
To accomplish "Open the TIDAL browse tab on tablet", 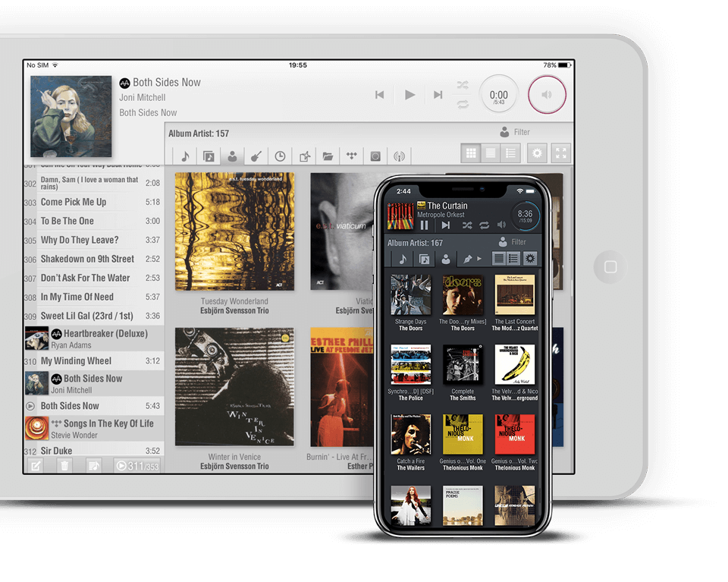I will (351, 156).
